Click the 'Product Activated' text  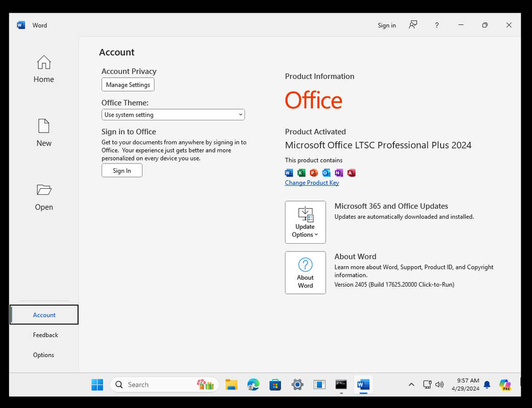pyautogui.click(x=315, y=132)
